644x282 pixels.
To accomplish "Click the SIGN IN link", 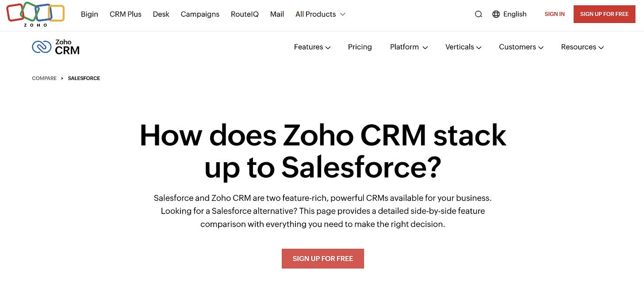I will point(554,14).
